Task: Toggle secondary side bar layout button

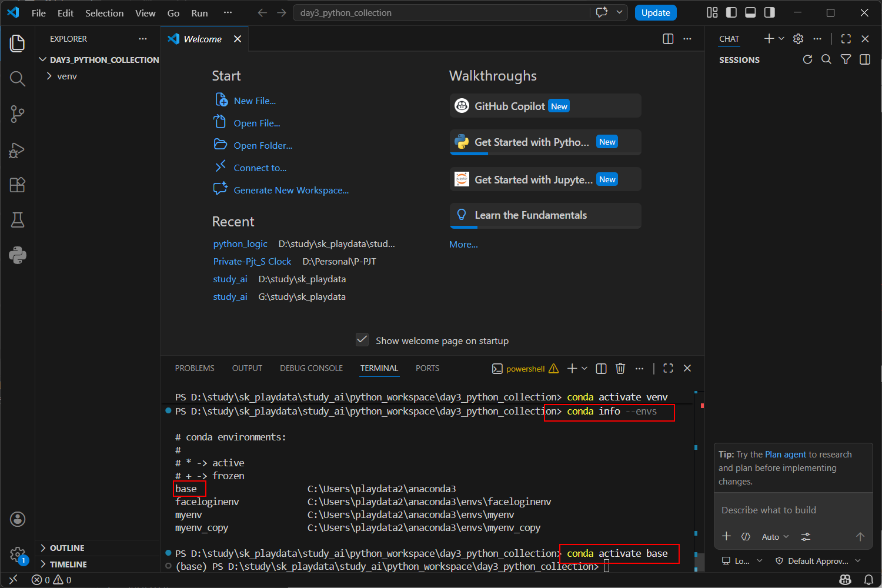Action: click(769, 12)
